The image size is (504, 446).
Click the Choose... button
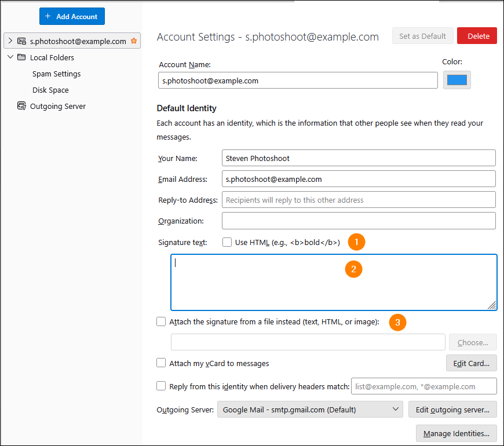(473, 342)
